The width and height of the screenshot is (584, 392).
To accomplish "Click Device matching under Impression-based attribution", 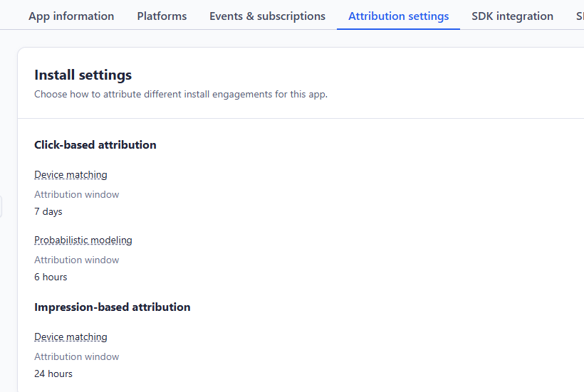I will coord(71,337).
